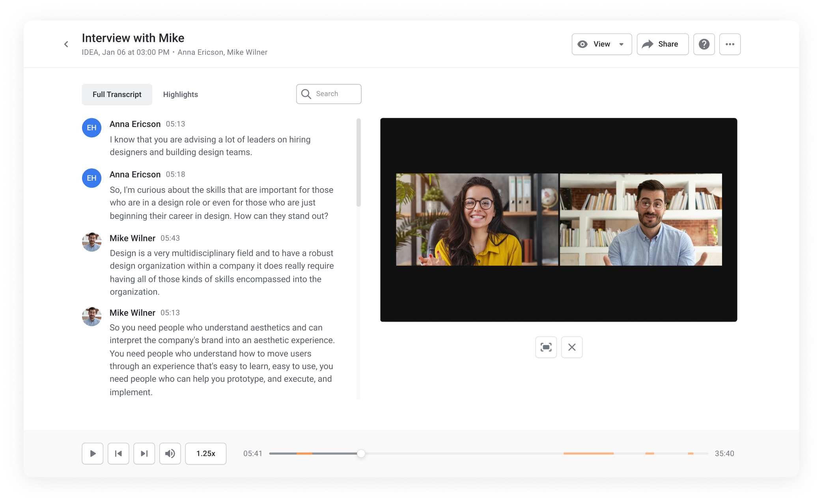This screenshot has width=823, height=504.
Task: Click the Search input field
Action: point(328,94)
